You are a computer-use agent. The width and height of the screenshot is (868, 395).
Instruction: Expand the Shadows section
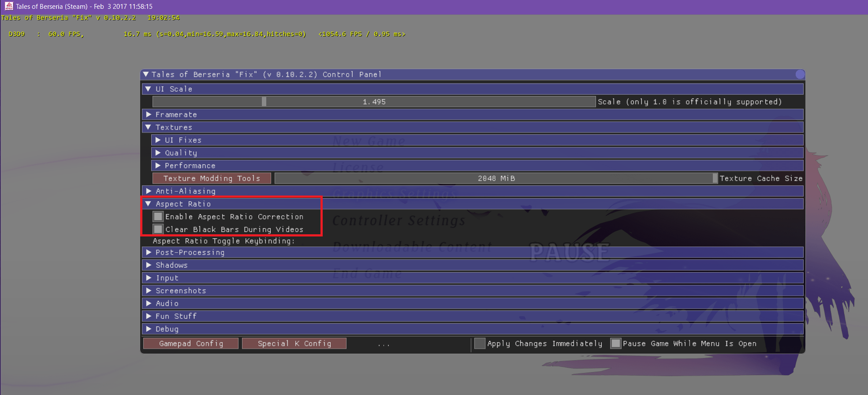[x=473, y=265]
